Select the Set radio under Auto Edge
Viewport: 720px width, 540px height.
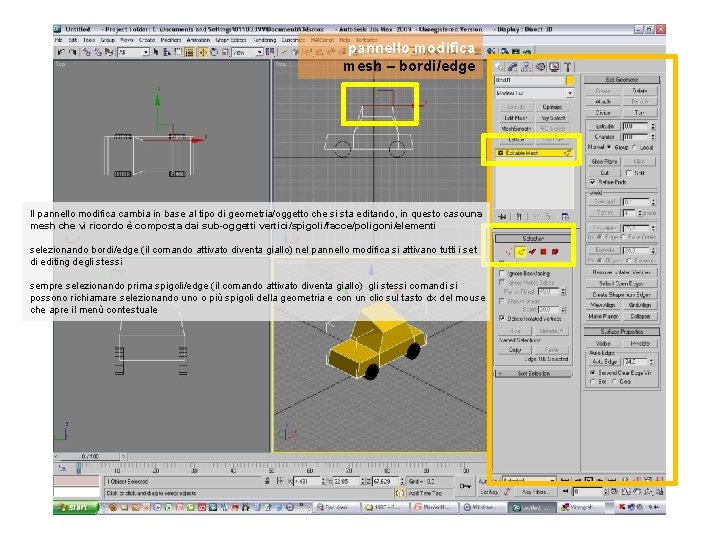click(593, 381)
